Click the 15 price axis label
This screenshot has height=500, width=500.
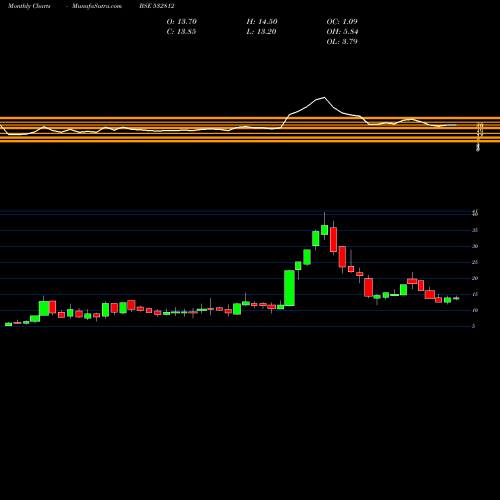(x=475, y=294)
